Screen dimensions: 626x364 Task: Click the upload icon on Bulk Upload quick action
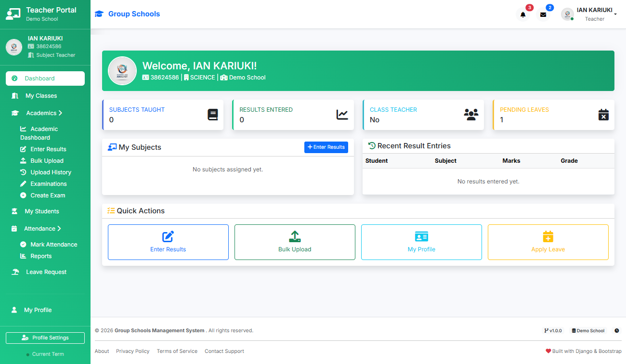[x=295, y=236]
